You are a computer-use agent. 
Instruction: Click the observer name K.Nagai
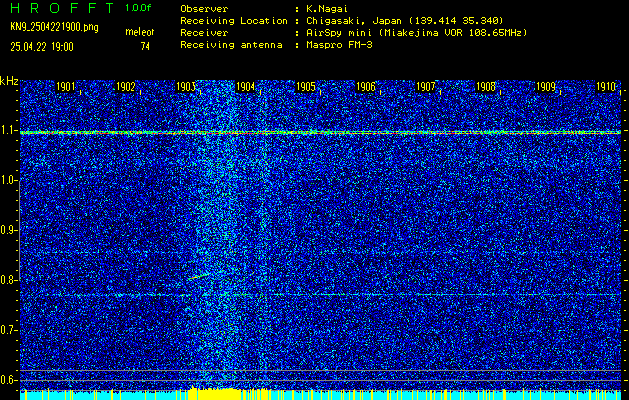coord(327,9)
